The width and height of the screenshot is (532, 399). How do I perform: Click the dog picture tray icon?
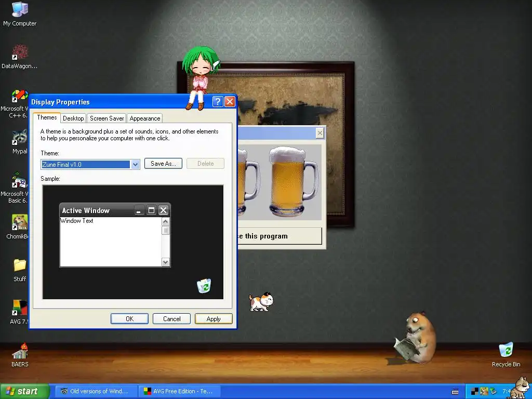(x=484, y=392)
